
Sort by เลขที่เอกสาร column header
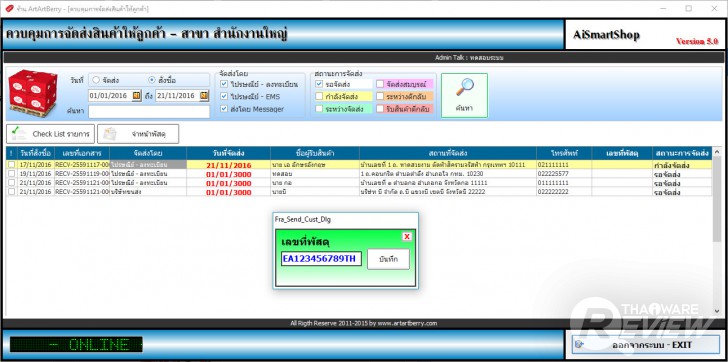point(81,153)
